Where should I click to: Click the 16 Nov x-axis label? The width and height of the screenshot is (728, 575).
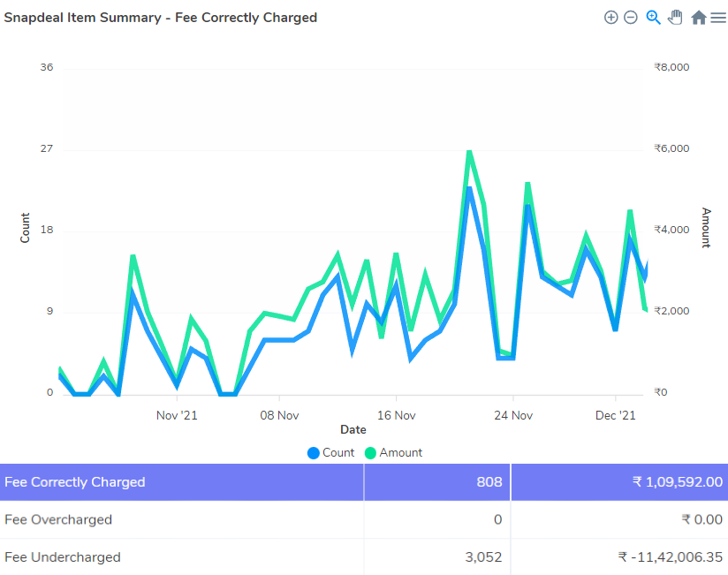coord(396,415)
